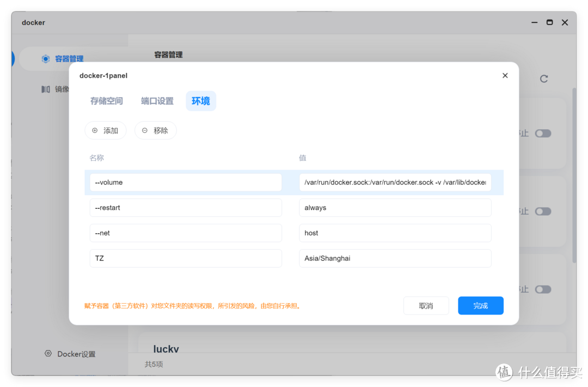Click the minus icon in 移除 button
Image resolution: width=588 pixels, height=387 pixels.
tap(145, 131)
